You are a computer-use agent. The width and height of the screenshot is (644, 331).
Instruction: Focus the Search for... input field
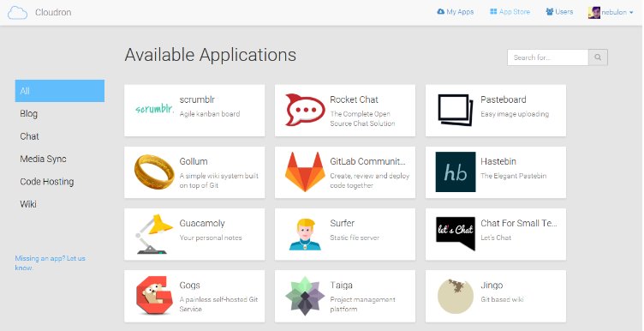pos(548,57)
